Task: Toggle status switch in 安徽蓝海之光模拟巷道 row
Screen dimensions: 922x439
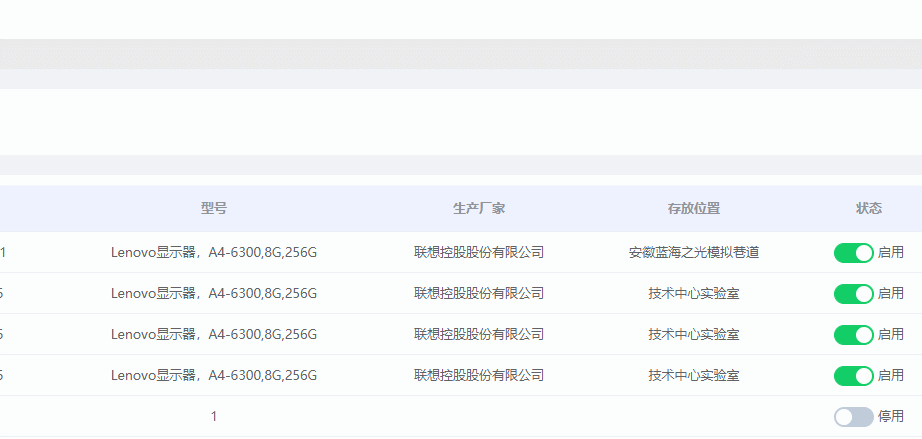Action: [x=853, y=252]
